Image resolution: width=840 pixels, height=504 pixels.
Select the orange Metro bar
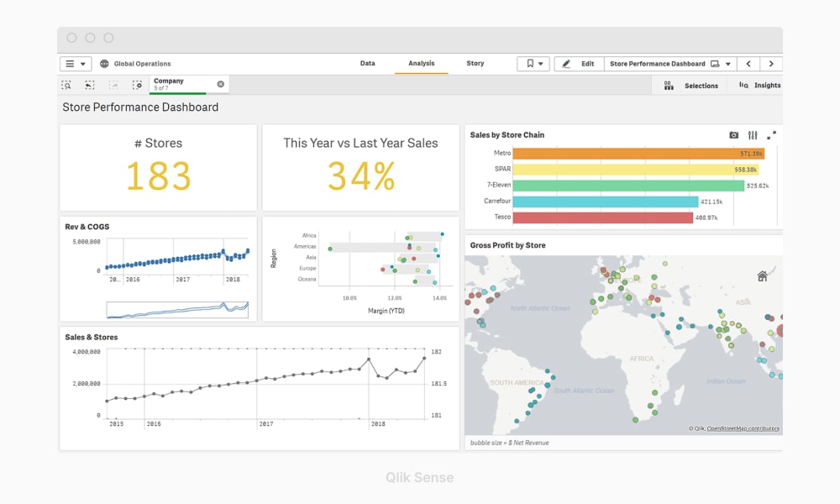coord(638,154)
